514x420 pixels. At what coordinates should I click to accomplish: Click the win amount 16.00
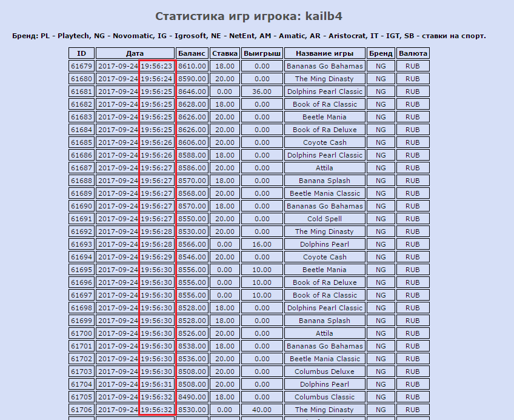(x=262, y=244)
